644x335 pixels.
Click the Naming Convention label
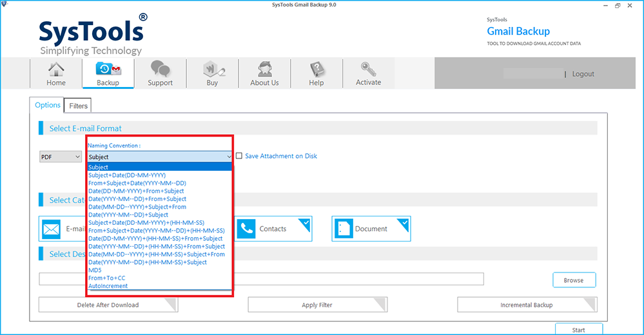coord(113,146)
